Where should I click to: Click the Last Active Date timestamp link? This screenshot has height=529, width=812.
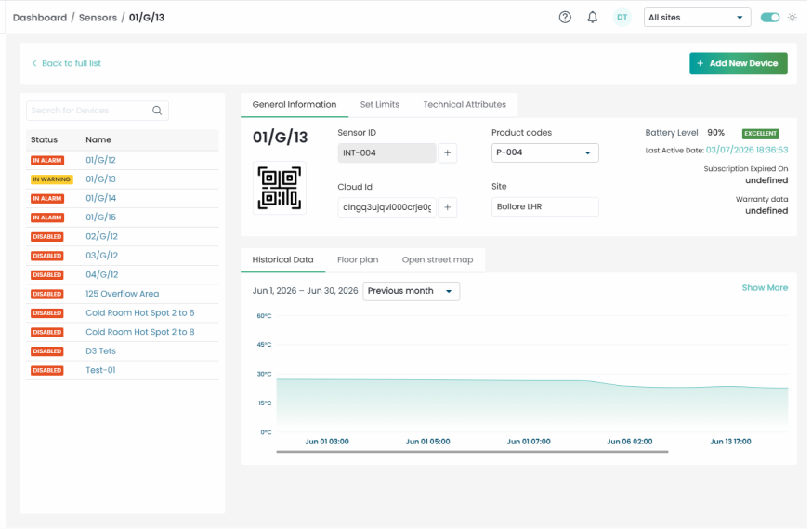747,150
